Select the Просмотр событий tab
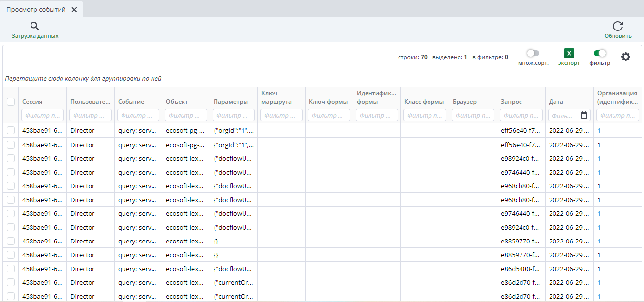Screen dimensions: 644x302 pos(36,10)
